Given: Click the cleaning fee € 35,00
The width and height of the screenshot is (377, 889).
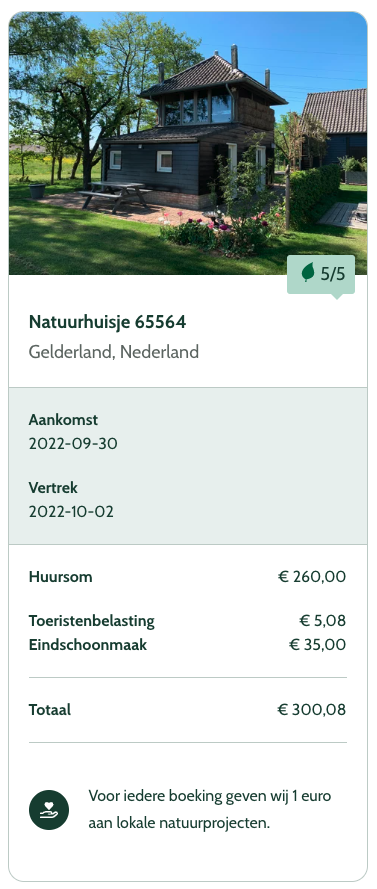Looking at the screenshot, I should pos(317,645).
